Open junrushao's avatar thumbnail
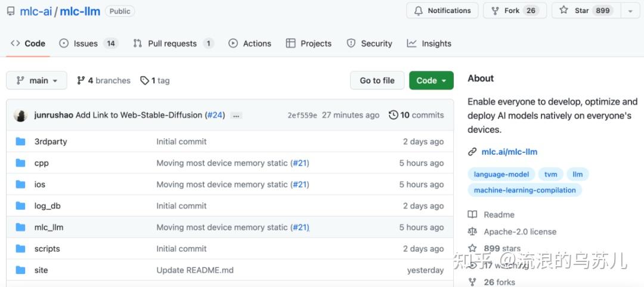The image size is (644, 287). coord(21,116)
